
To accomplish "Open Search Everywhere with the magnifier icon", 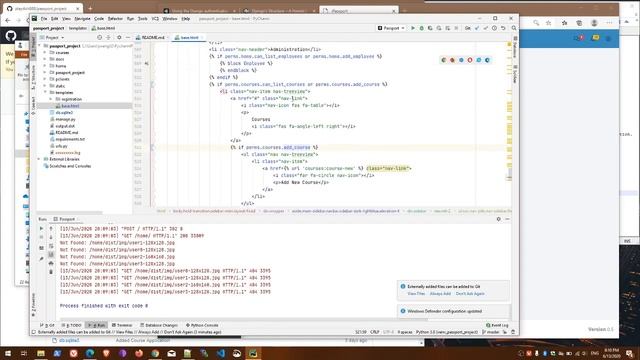I will click(513, 28).
